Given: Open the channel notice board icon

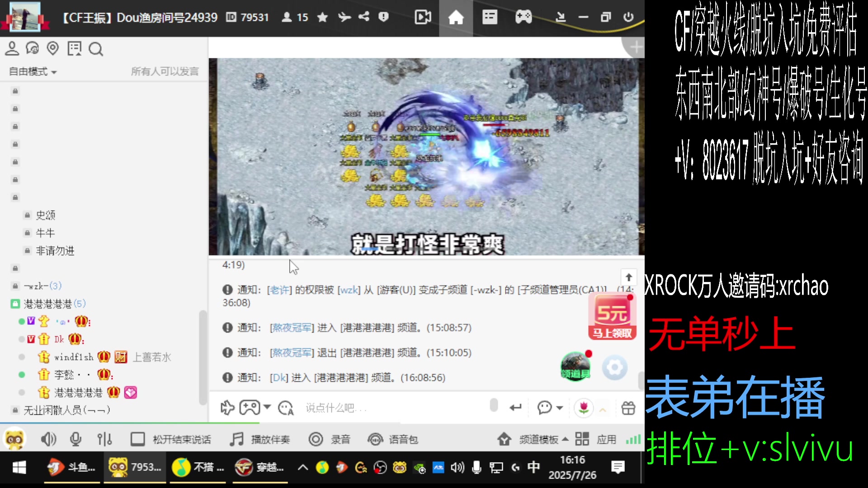Looking at the screenshot, I should point(74,48).
